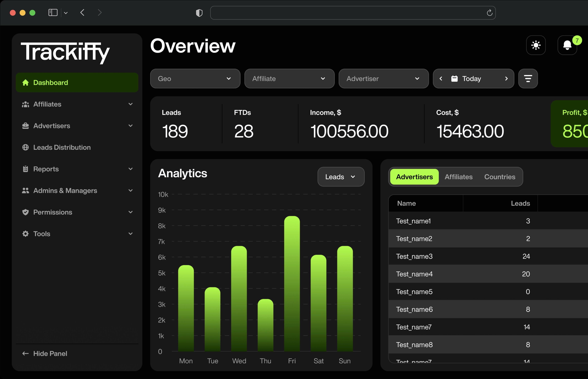
Task: Expand the Reports sidebar section
Action: coord(77,169)
